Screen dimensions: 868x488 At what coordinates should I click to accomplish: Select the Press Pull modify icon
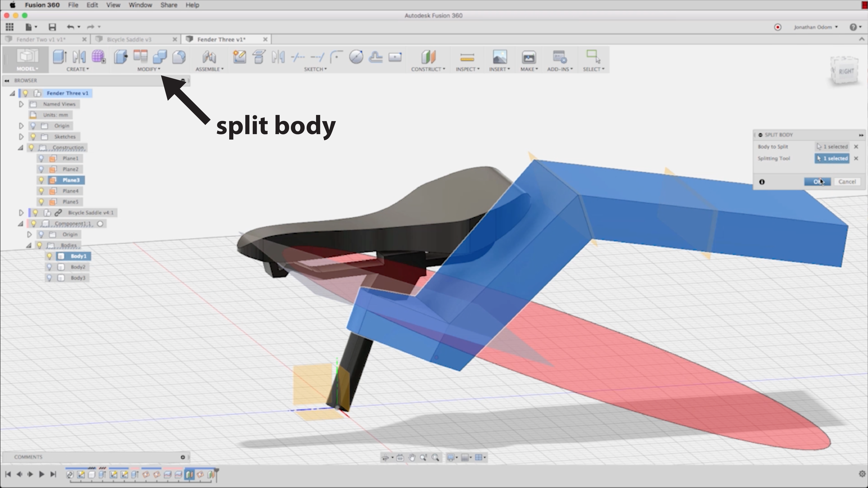[121, 57]
